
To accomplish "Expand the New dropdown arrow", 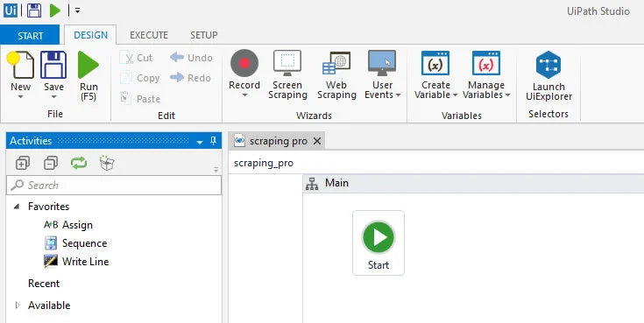I will click(20, 97).
